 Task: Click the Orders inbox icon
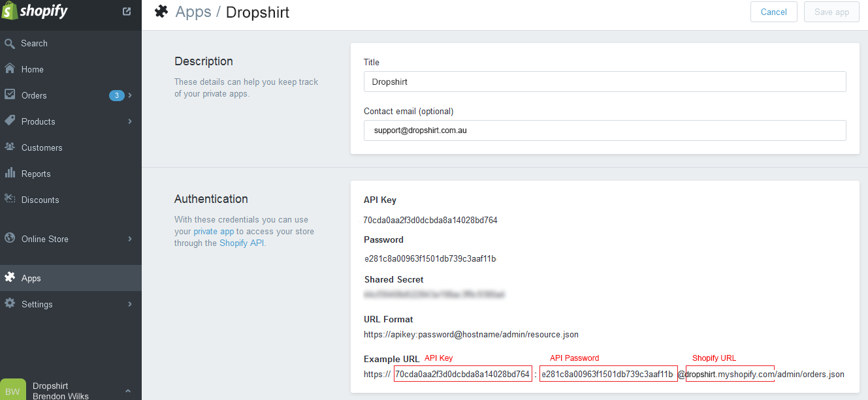[10, 95]
